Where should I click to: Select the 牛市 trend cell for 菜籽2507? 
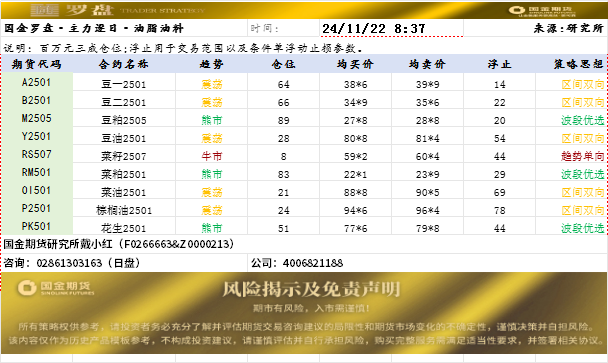pos(212,156)
